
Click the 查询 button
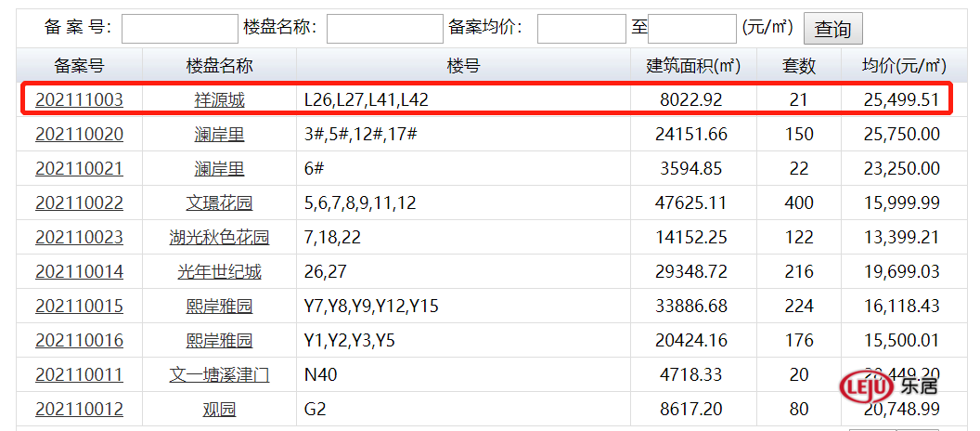click(x=833, y=29)
